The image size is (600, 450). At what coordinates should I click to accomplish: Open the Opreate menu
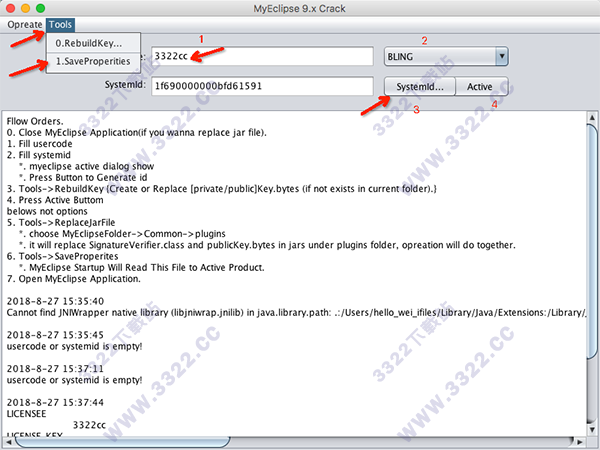pos(24,24)
